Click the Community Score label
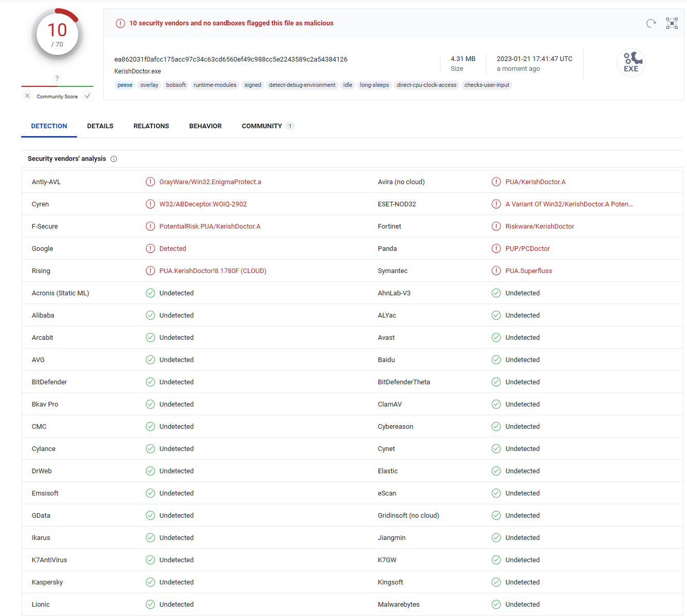 tap(57, 97)
